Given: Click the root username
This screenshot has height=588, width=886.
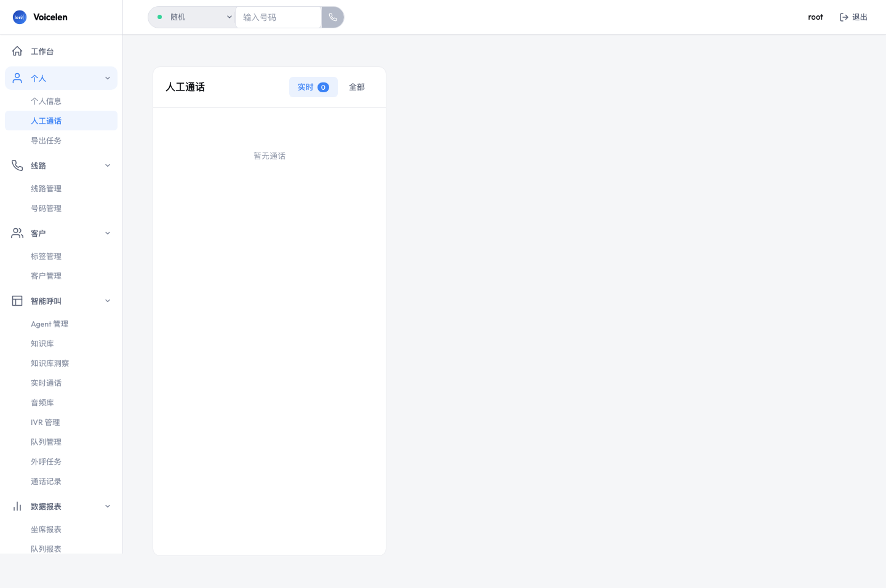Looking at the screenshot, I should pos(815,17).
